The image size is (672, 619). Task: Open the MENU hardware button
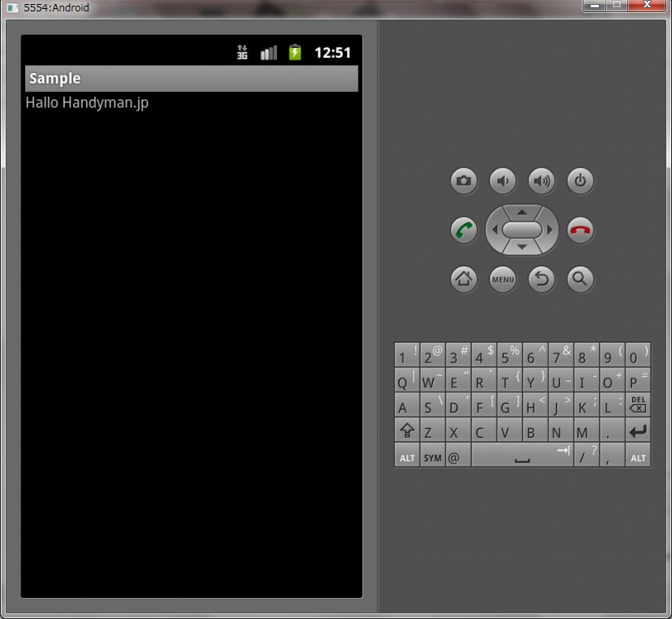tap(503, 279)
